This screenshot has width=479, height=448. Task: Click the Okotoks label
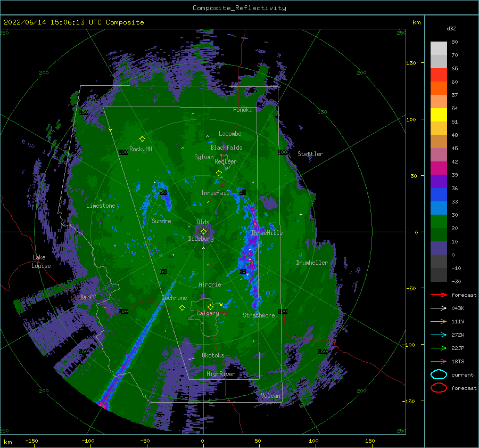coord(213,355)
